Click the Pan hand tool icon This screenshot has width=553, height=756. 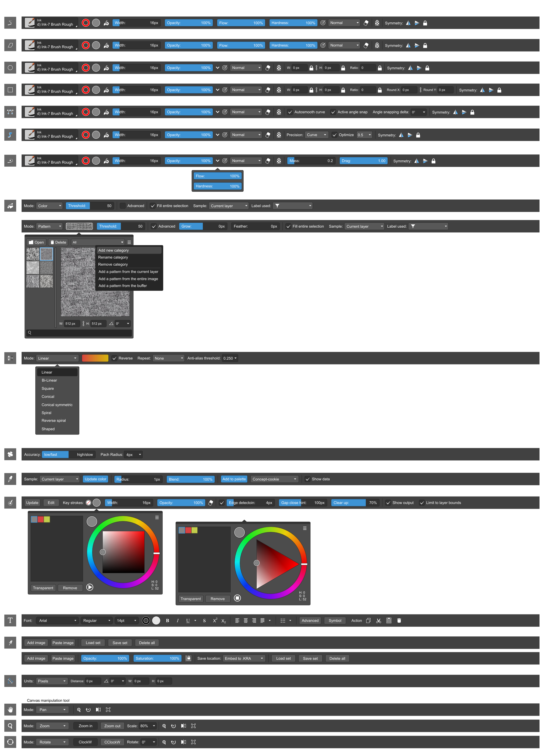pos(10,710)
